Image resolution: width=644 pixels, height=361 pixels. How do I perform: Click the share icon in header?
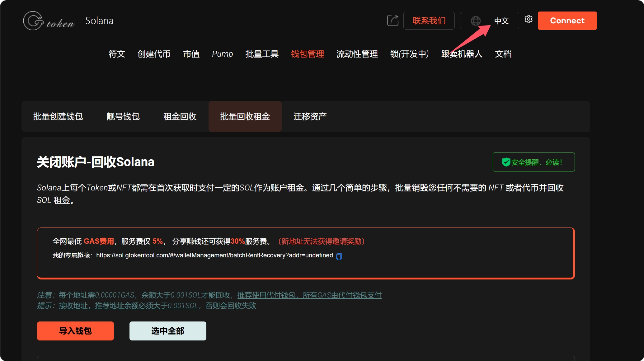point(393,21)
